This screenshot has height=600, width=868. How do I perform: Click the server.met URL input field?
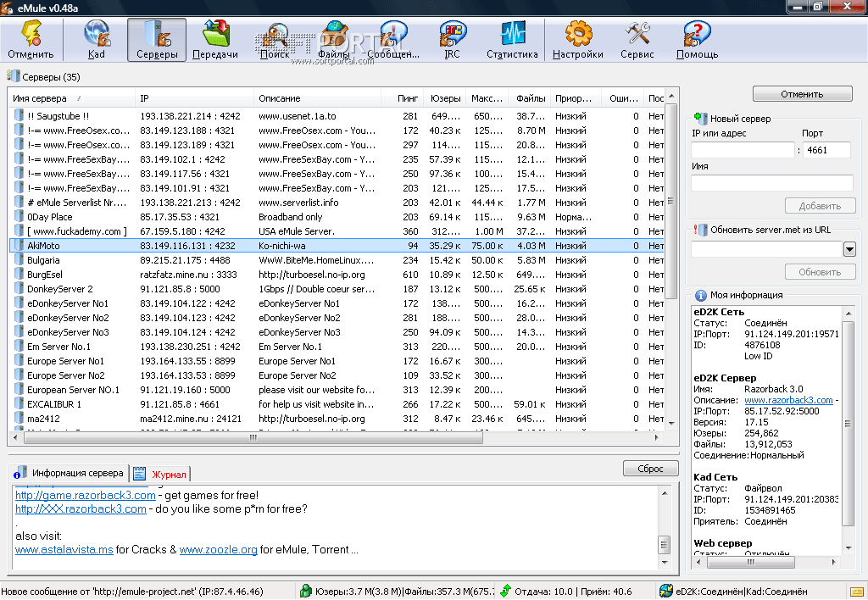[x=766, y=250]
